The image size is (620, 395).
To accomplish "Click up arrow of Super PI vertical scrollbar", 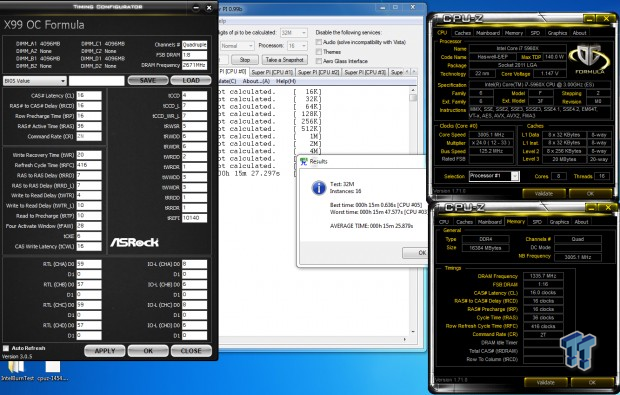I will tap(413, 91).
